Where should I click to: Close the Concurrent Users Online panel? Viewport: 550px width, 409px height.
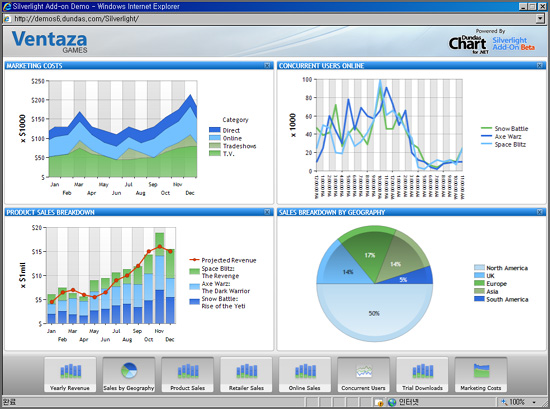540,66
